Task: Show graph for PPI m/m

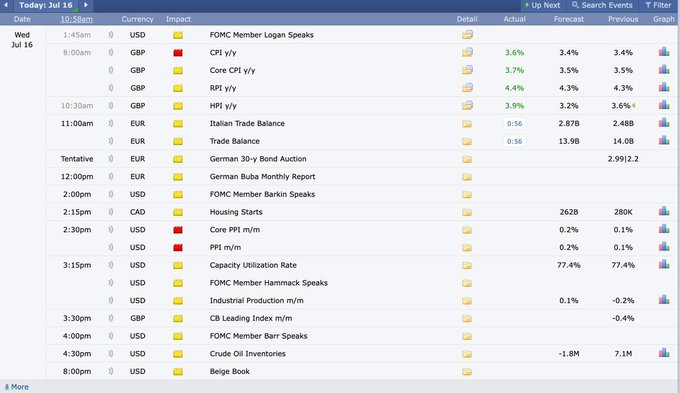Action: 664,247
